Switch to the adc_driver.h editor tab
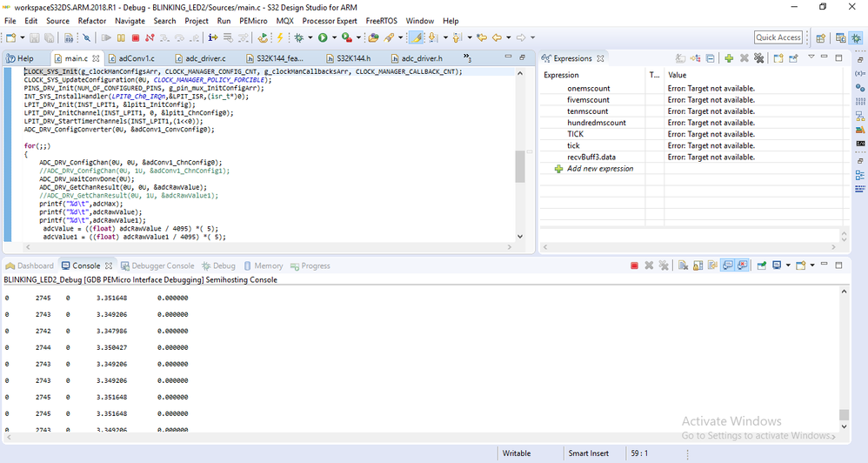The width and height of the screenshot is (868, 463). coord(417,58)
